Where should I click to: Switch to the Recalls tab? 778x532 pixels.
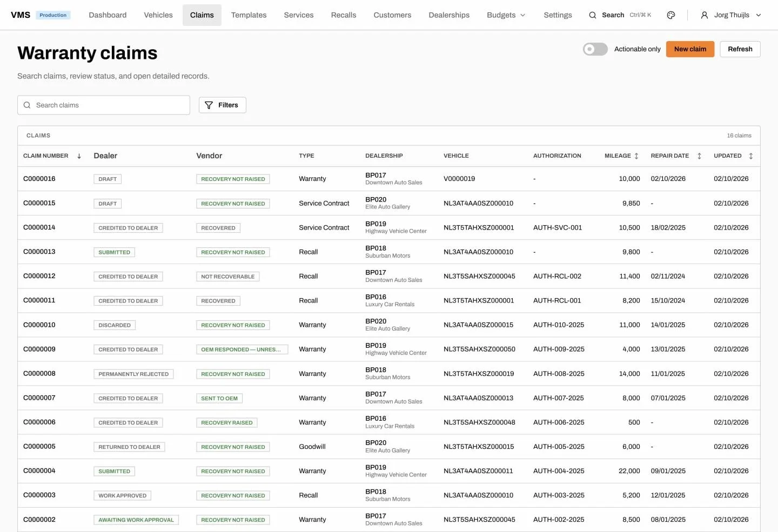344,15
